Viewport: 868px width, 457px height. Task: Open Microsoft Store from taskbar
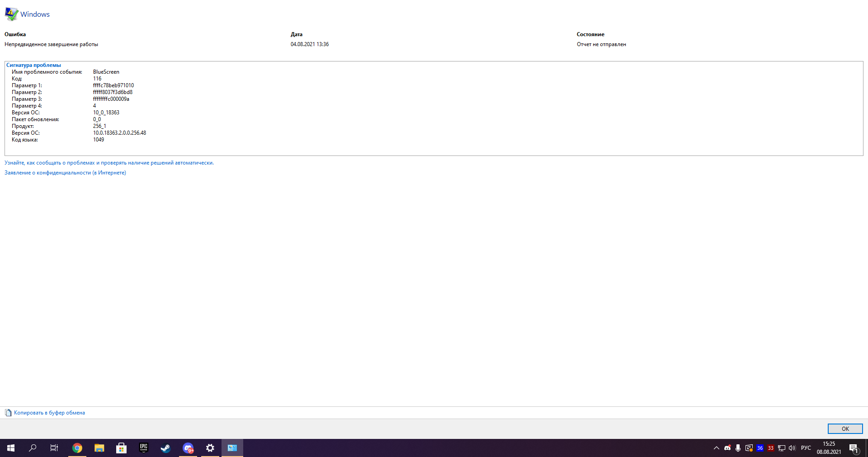121,448
